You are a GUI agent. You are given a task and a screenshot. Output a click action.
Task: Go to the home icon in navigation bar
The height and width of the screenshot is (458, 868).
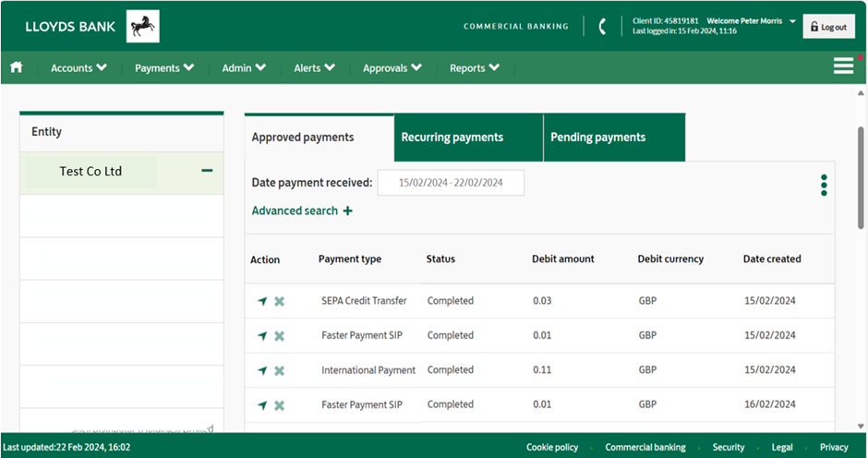pos(16,67)
